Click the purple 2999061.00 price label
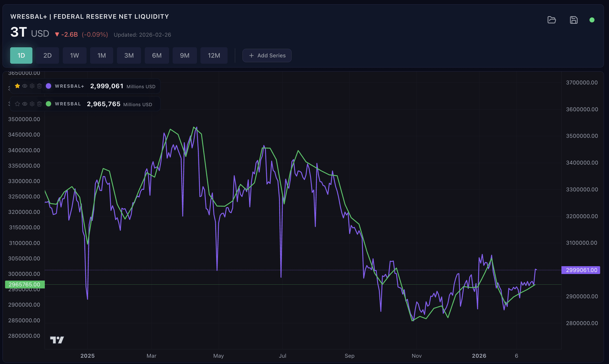Image resolution: width=609 pixels, height=364 pixels. tap(581, 270)
